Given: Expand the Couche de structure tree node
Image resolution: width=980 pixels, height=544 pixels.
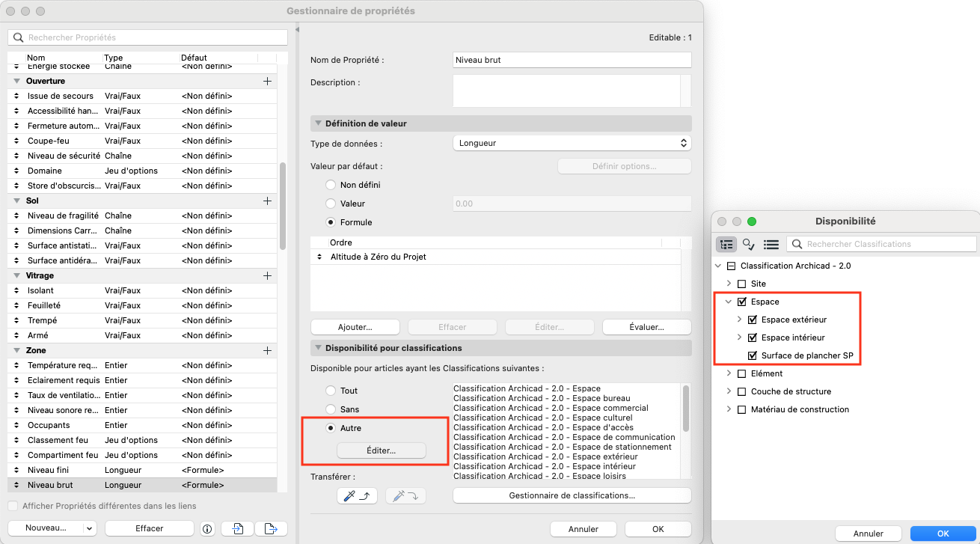Looking at the screenshot, I should click(729, 391).
